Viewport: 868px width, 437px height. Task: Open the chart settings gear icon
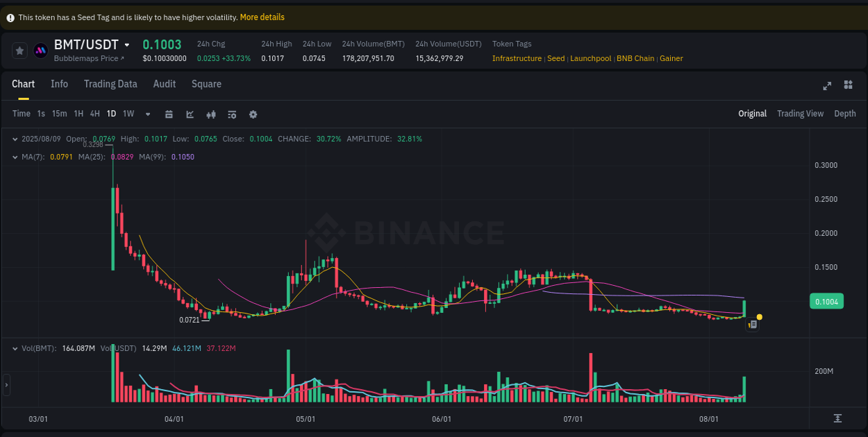[x=253, y=114]
